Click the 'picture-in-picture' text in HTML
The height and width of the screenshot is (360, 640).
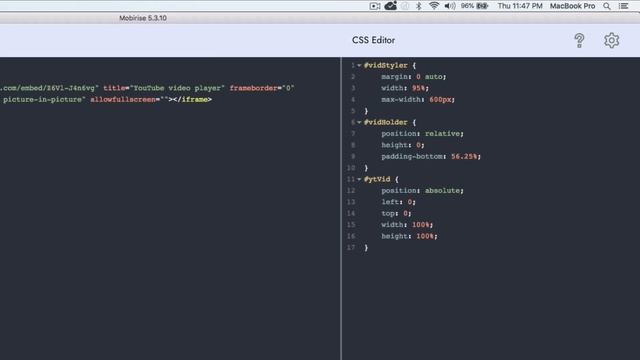point(44,100)
